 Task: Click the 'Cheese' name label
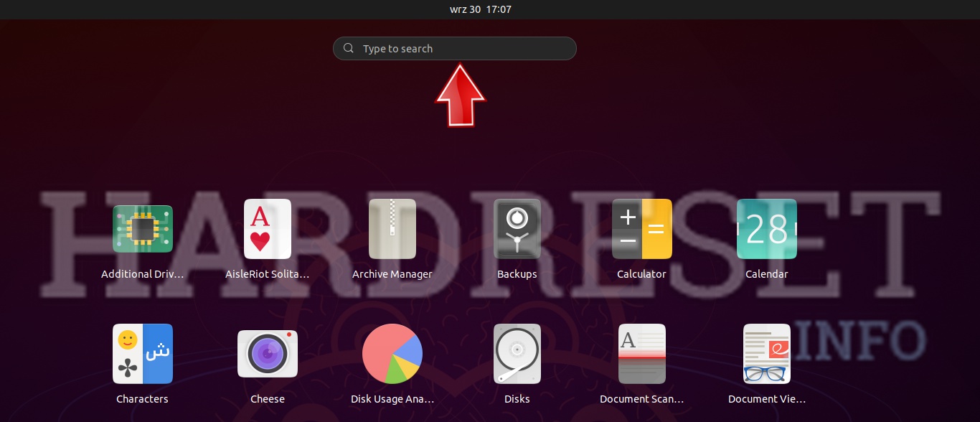(268, 399)
